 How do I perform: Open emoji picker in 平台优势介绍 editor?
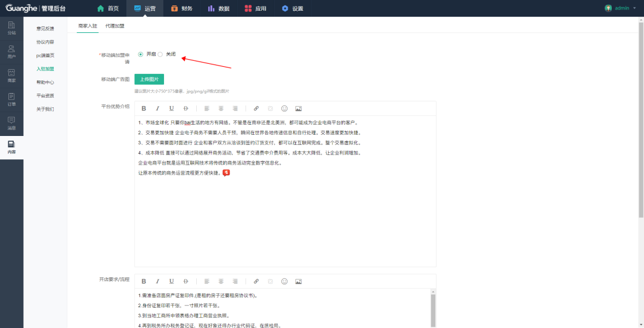coord(284,109)
